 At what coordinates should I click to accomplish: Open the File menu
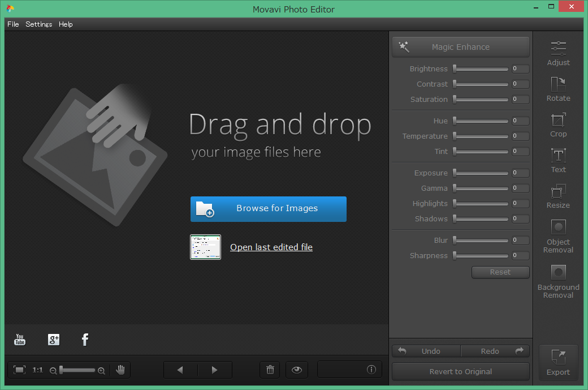(13, 24)
